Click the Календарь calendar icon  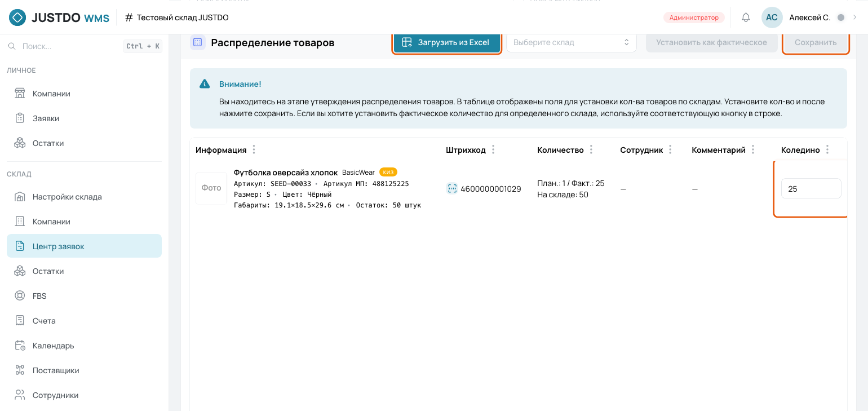tap(20, 346)
